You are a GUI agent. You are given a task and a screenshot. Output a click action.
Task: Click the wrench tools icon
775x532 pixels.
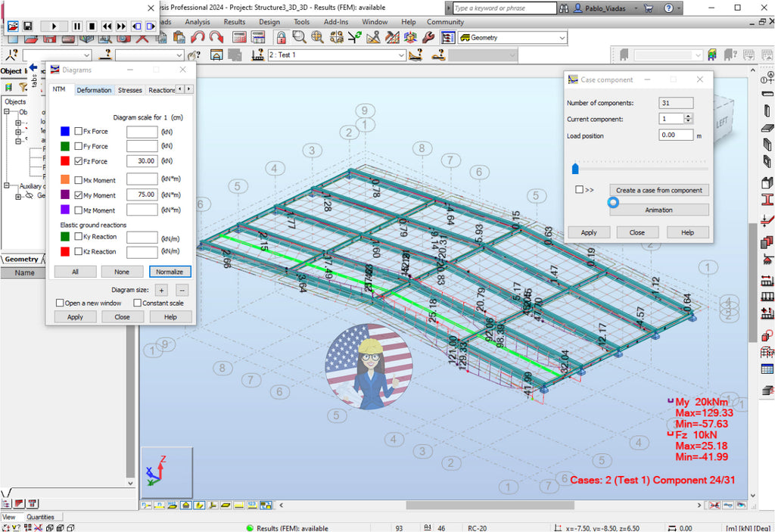428,38
